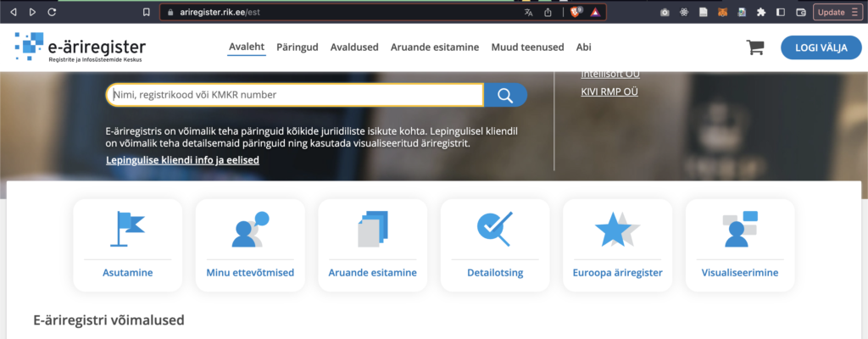Go back in browser history
The image size is (868, 339).
[14, 12]
